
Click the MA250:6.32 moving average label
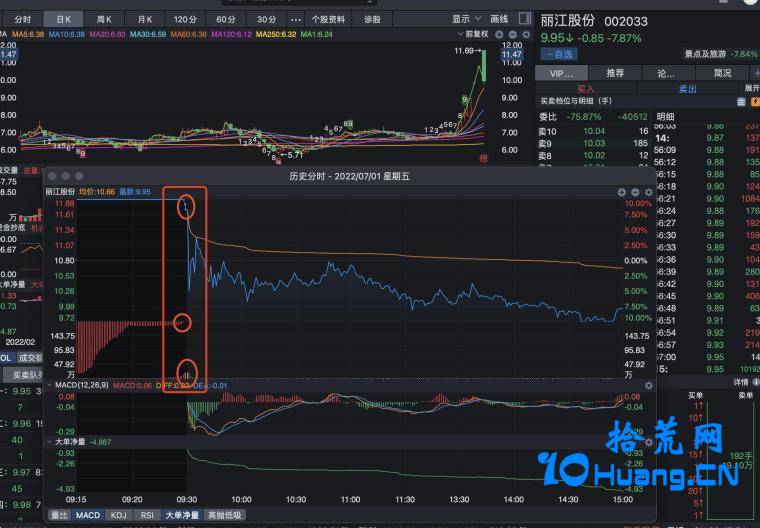pos(276,34)
